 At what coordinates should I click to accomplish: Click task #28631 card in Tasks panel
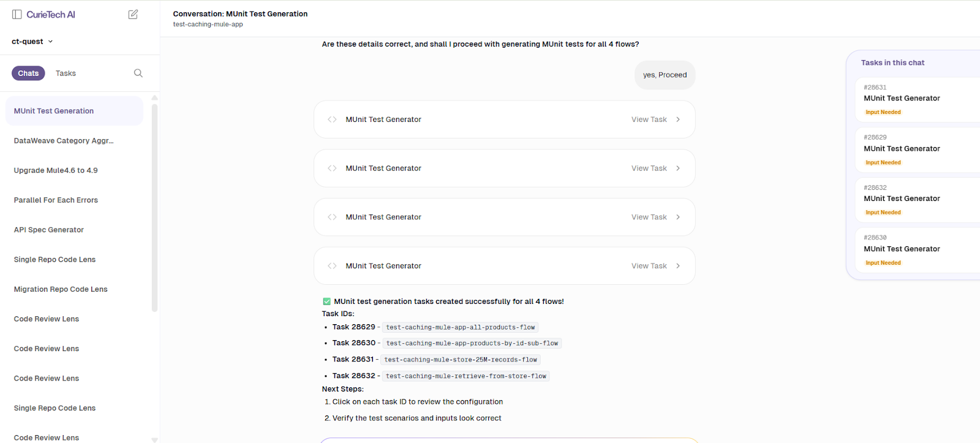pyautogui.click(x=918, y=100)
